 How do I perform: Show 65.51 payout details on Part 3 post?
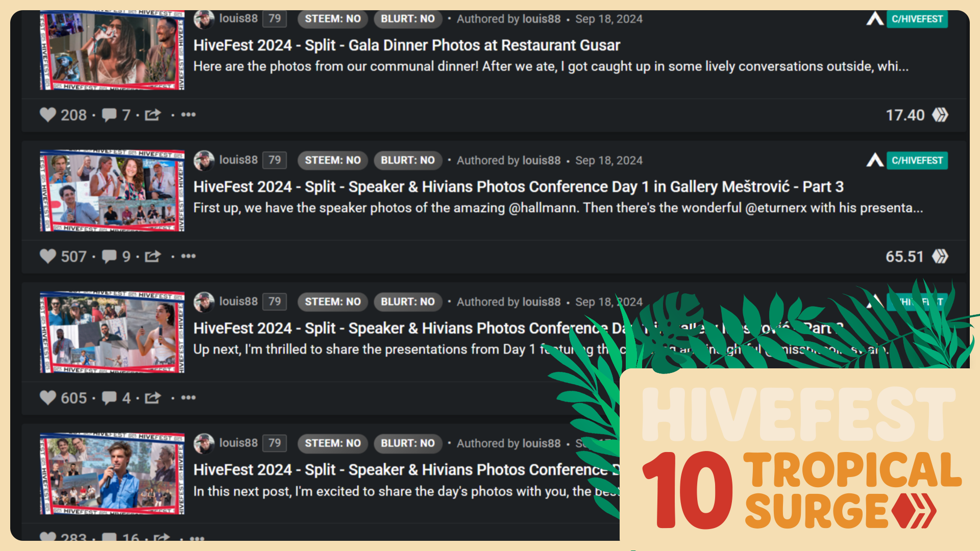[904, 256]
